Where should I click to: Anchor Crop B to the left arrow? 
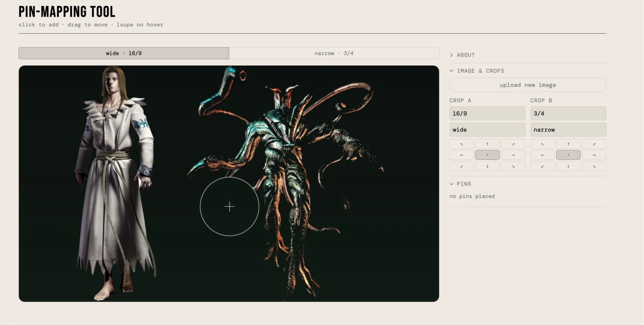click(542, 155)
